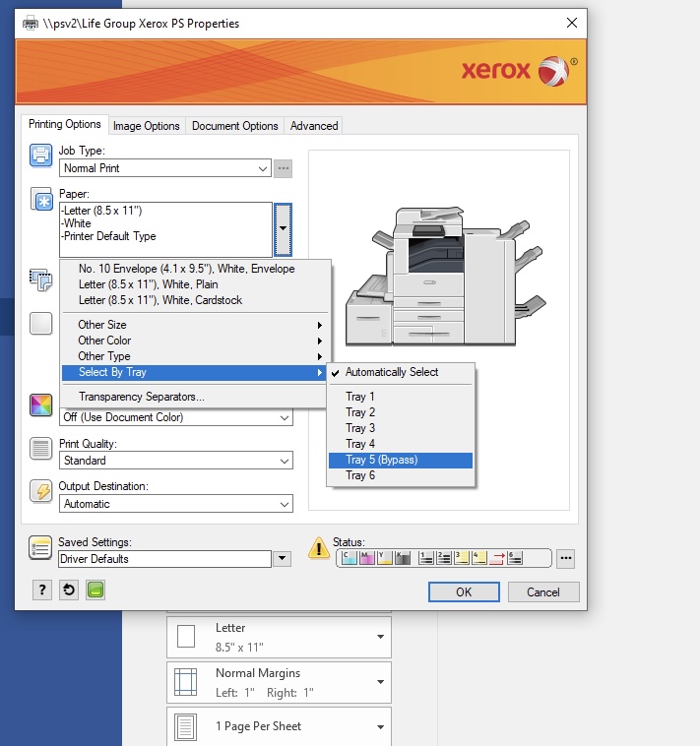Click the reset defaults arrow icon

coord(69,590)
